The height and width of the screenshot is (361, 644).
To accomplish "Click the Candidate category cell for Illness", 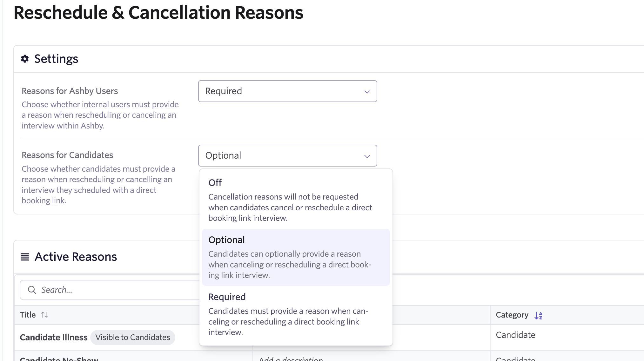I will coord(515,335).
